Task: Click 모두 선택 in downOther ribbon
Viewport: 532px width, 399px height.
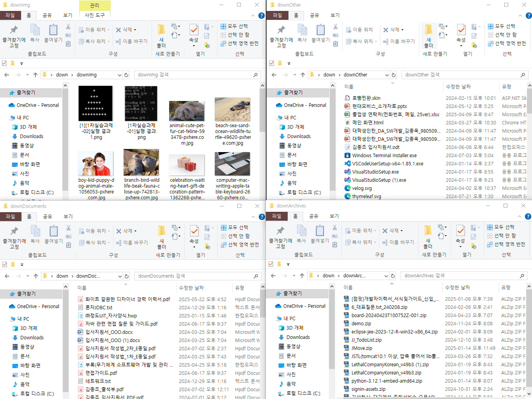Action: [x=501, y=26]
